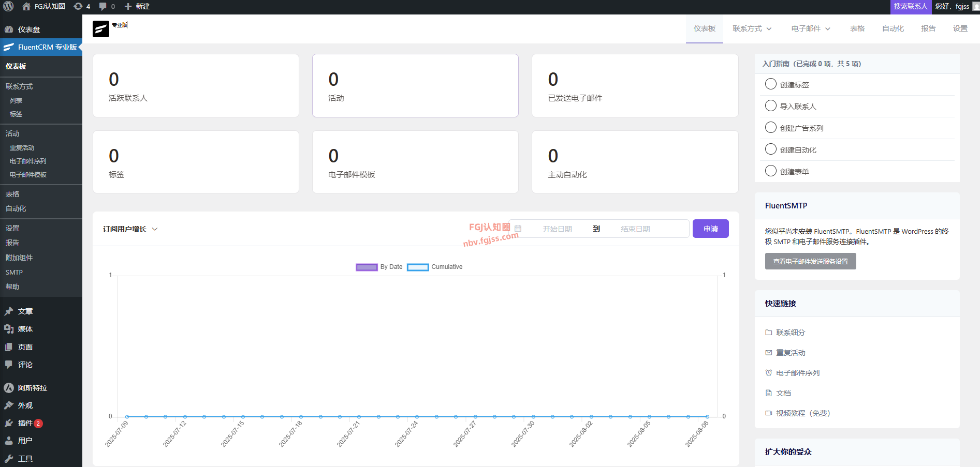Click the 搜索联系人 button in admin bar

pos(911,6)
